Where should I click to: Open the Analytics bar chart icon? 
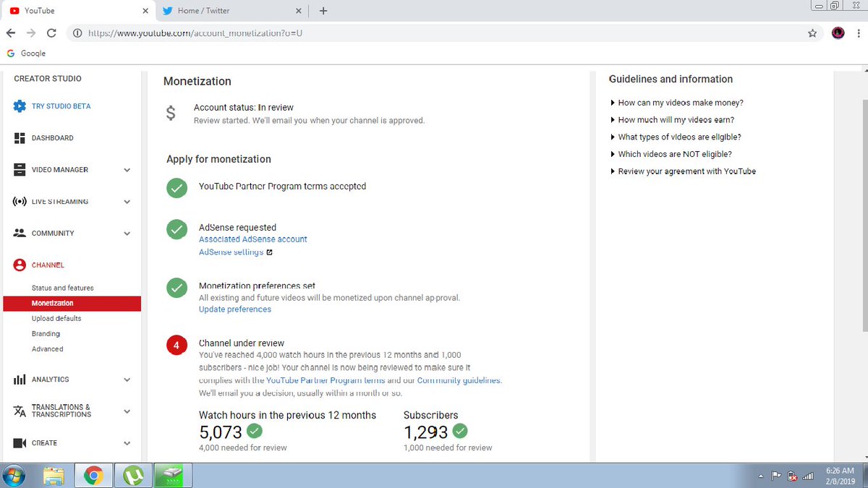click(20, 380)
